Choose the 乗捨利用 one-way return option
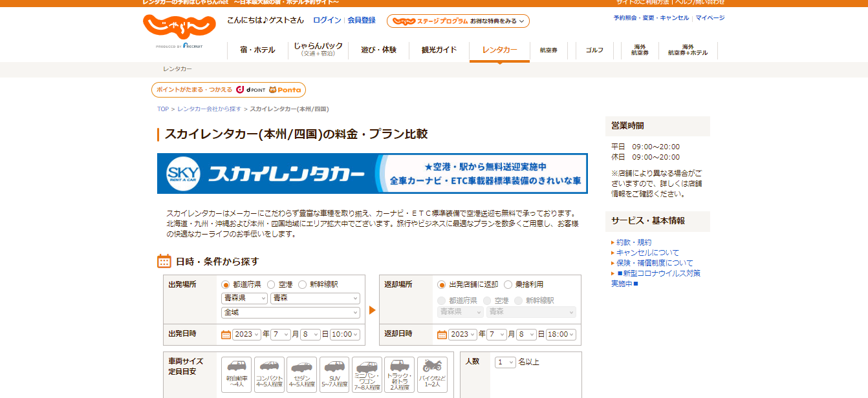Screen dimensions: 868x398 [x=508, y=284]
